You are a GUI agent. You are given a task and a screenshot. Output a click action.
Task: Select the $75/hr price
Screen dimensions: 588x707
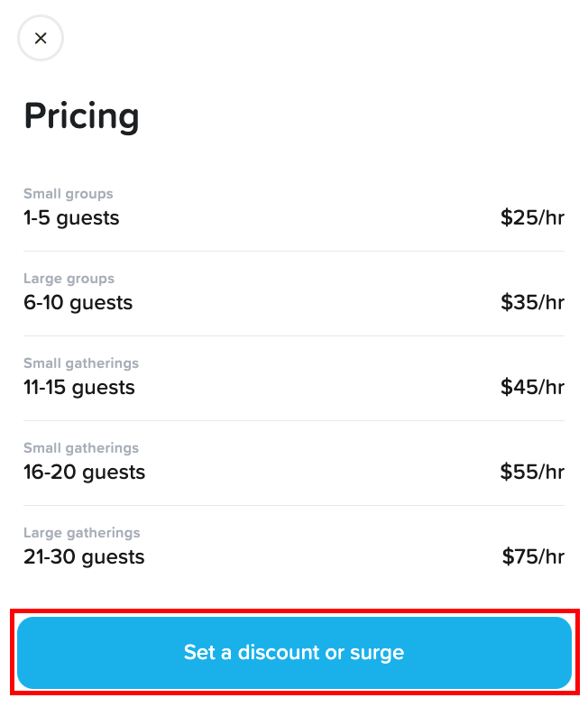pyautogui.click(x=533, y=557)
